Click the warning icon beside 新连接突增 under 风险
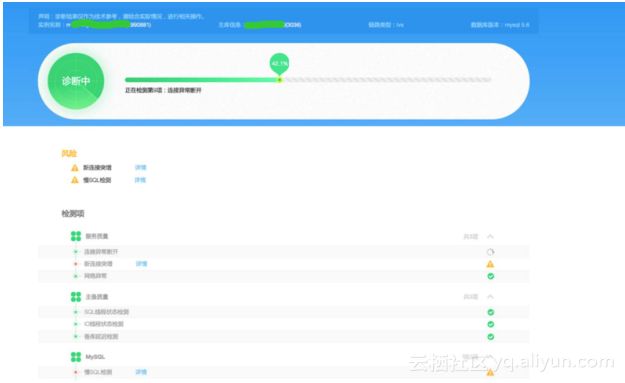Image resolution: width=625 pixels, height=383 pixels. [x=75, y=168]
